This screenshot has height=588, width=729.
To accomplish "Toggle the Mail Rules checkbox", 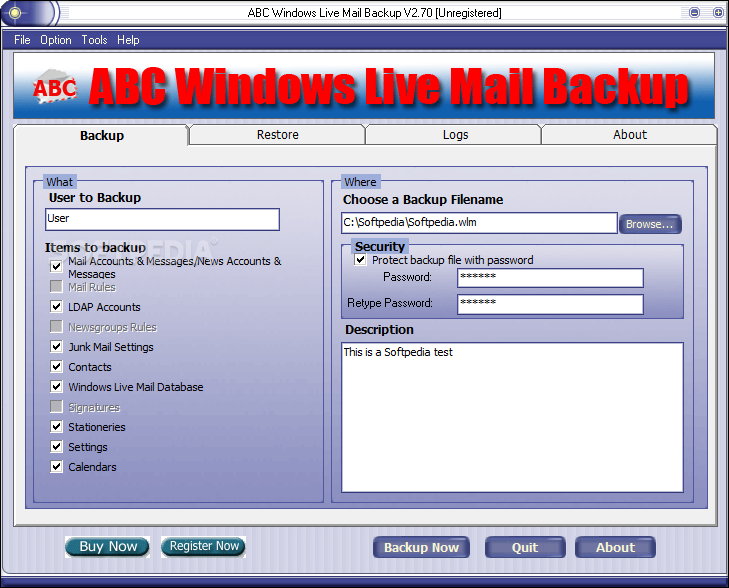I will 56,286.
